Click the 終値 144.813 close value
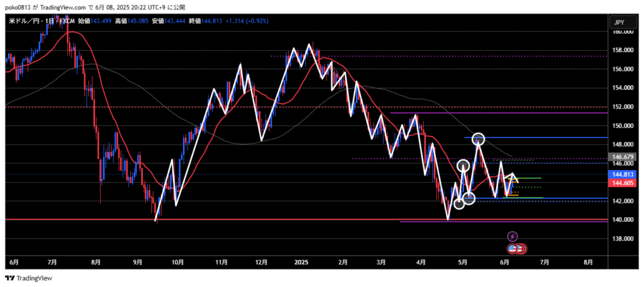The image size is (644, 287). tap(211, 21)
